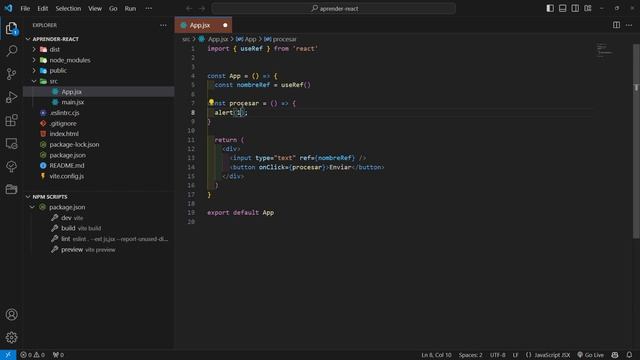This screenshot has width=640, height=360.
Task: Split the editor right
Action: click(616, 25)
